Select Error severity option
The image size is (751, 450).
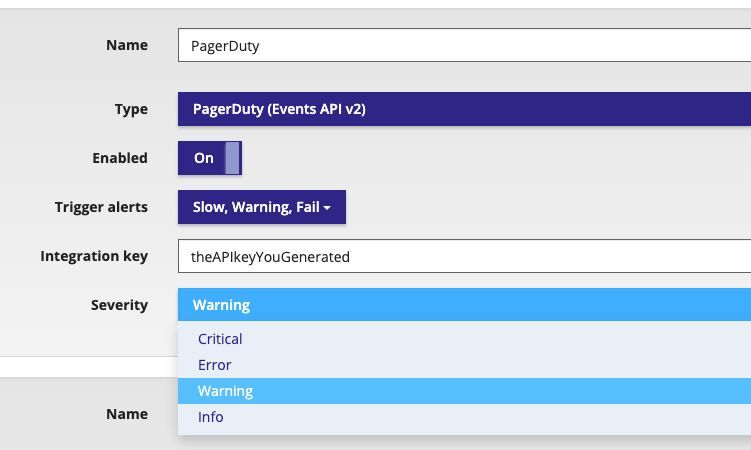(x=464, y=365)
